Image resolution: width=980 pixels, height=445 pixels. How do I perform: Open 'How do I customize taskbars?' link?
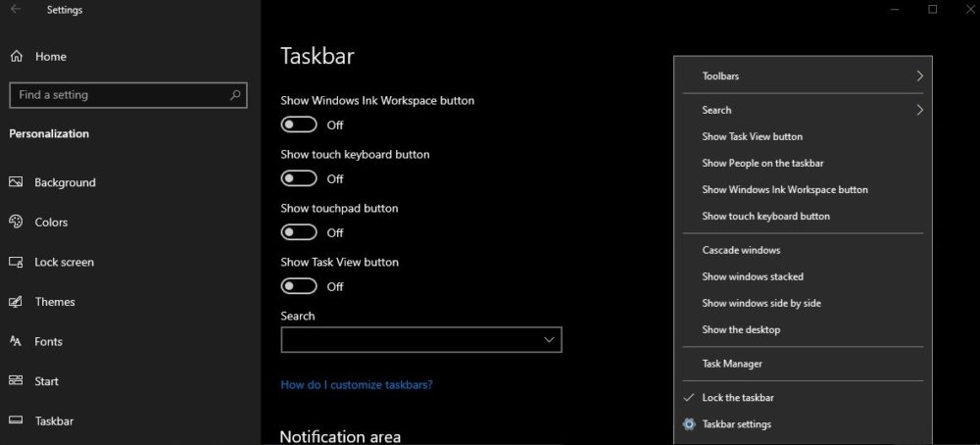[x=357, y=385]
